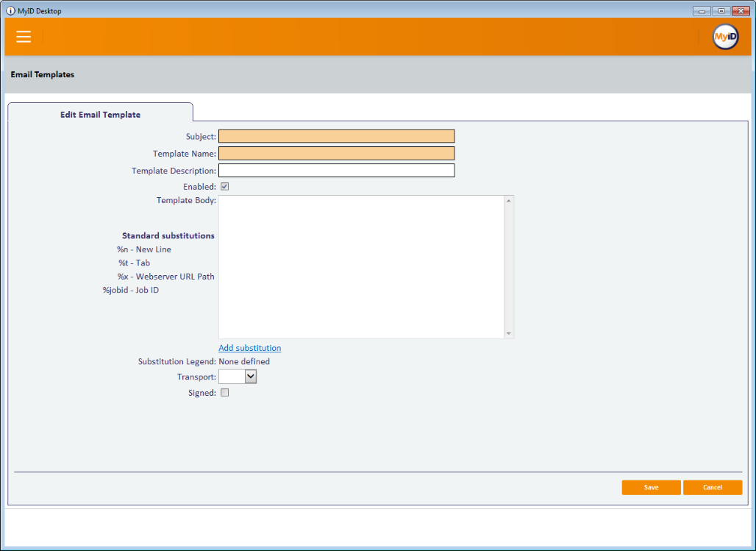Focus the Subject input field
Screen dimensions: 756x551
pos(336,136)
